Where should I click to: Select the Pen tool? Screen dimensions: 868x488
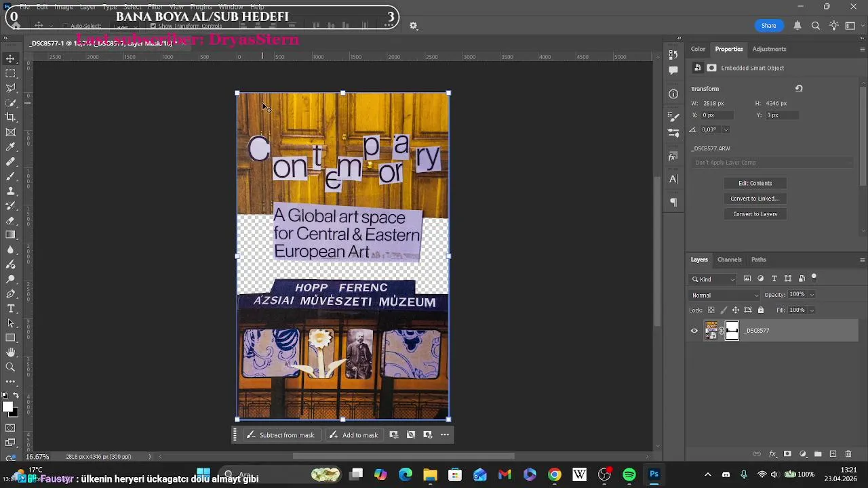(x=10, y=294)
